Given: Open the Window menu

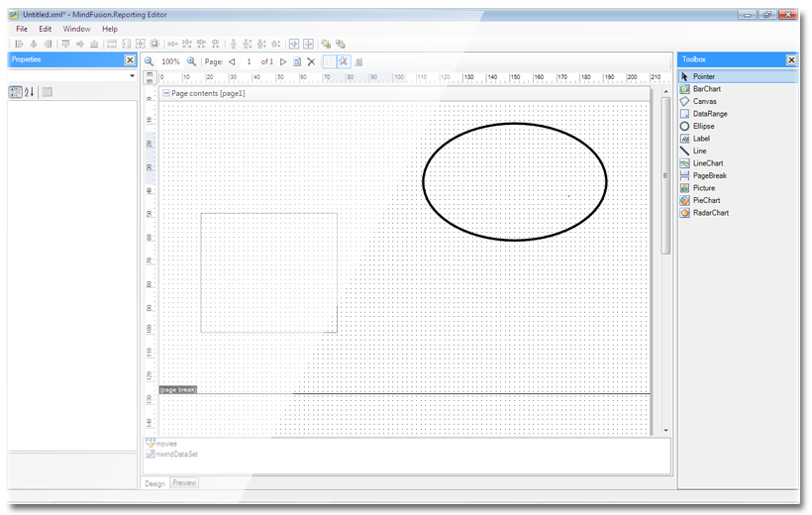Looking at the screenshot, I should point(76,29).
